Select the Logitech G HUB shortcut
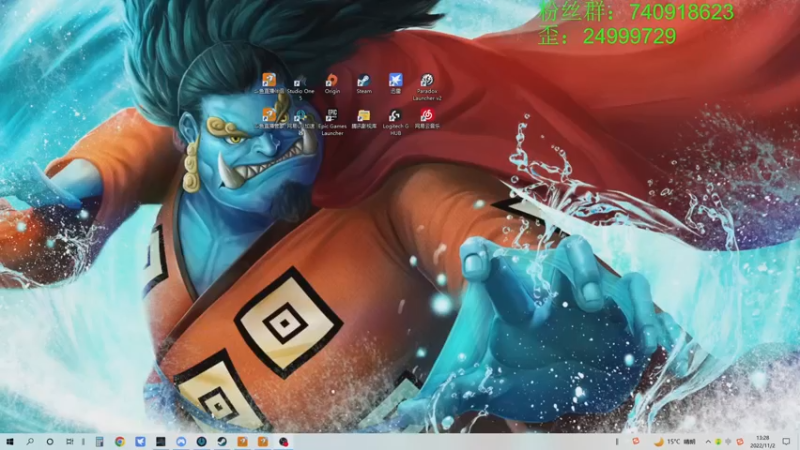The image size is (800, 450). coord(395,122)
